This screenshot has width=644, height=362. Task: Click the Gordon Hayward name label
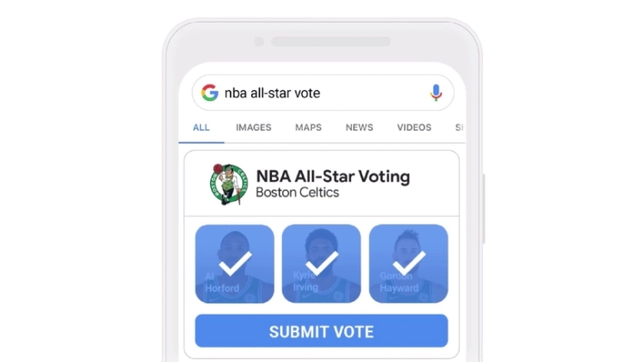click(398, 282)
